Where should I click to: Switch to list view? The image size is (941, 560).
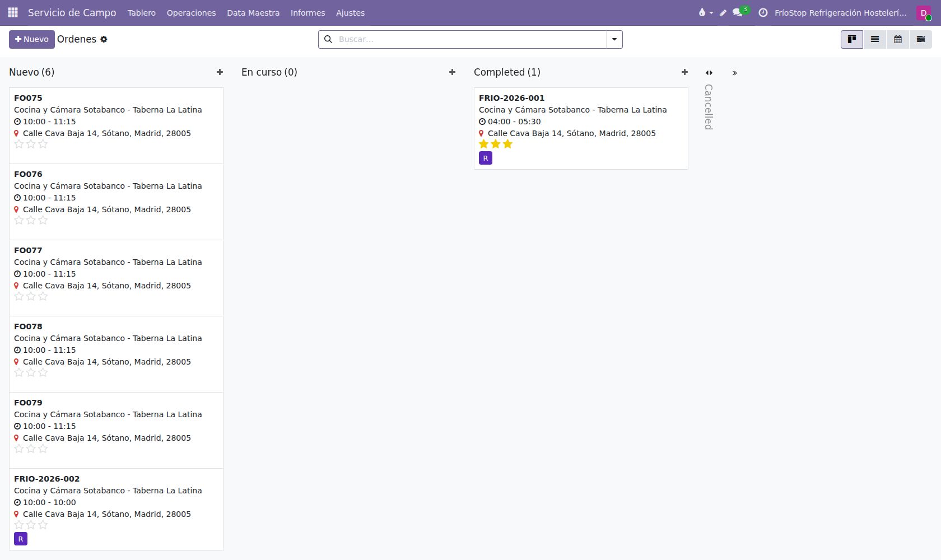click(x=875, y=39)
